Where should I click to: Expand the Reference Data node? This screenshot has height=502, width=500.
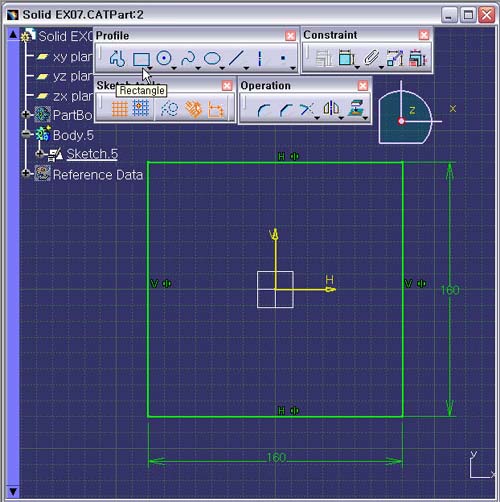pos(26,173)
